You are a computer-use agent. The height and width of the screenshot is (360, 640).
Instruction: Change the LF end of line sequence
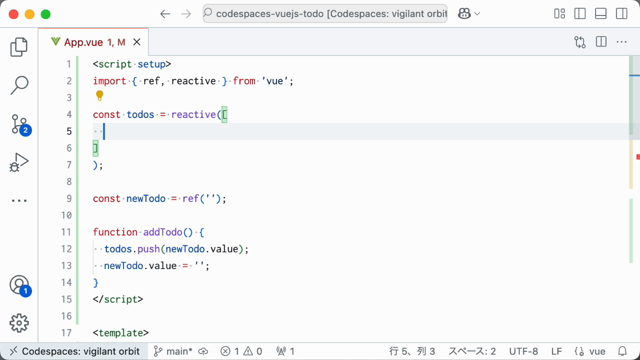click(x=556, y=351)
